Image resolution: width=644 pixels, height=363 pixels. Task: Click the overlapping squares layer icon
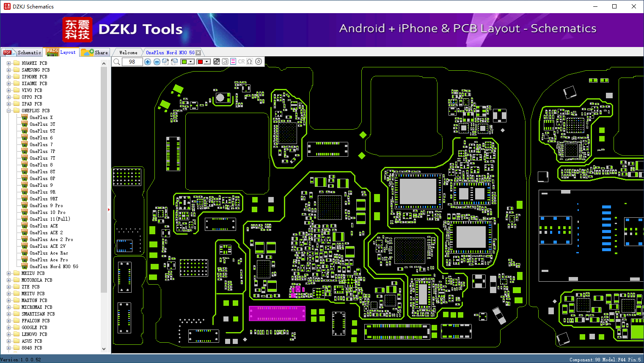click(217, 61)
